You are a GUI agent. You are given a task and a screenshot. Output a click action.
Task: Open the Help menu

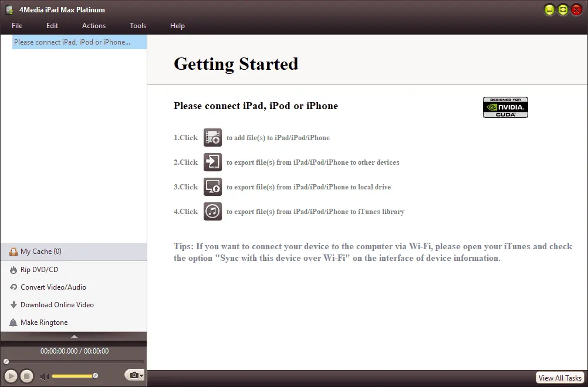pyautogui.click(x=177, y=26)
